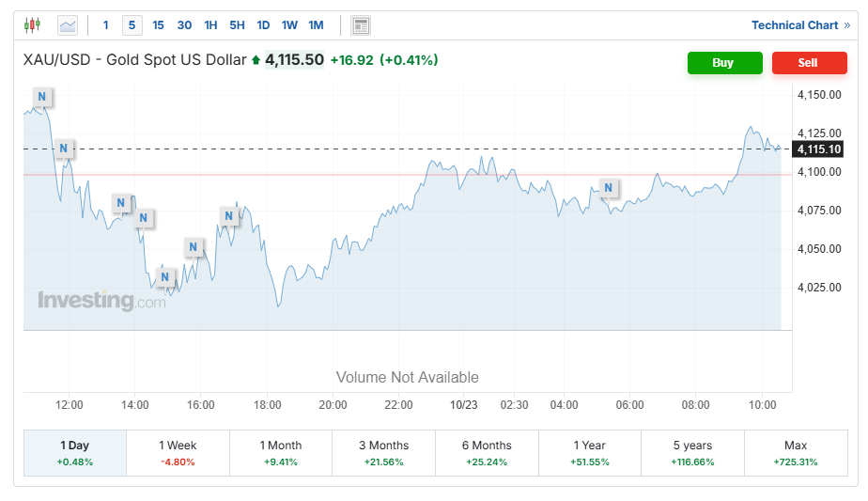Switch to the 15 minute interval
868x501 pixels.
pyautogui.click(x=158, y=25)
